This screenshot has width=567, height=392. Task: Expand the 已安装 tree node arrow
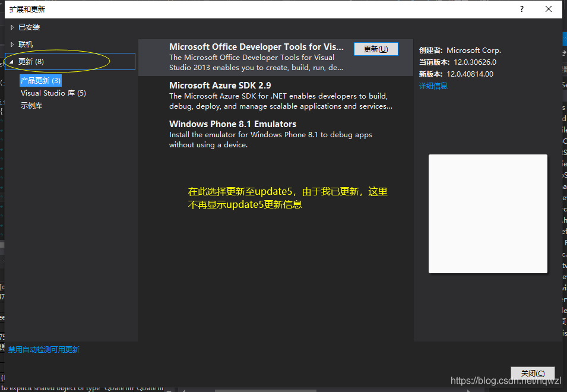[12, 27]
